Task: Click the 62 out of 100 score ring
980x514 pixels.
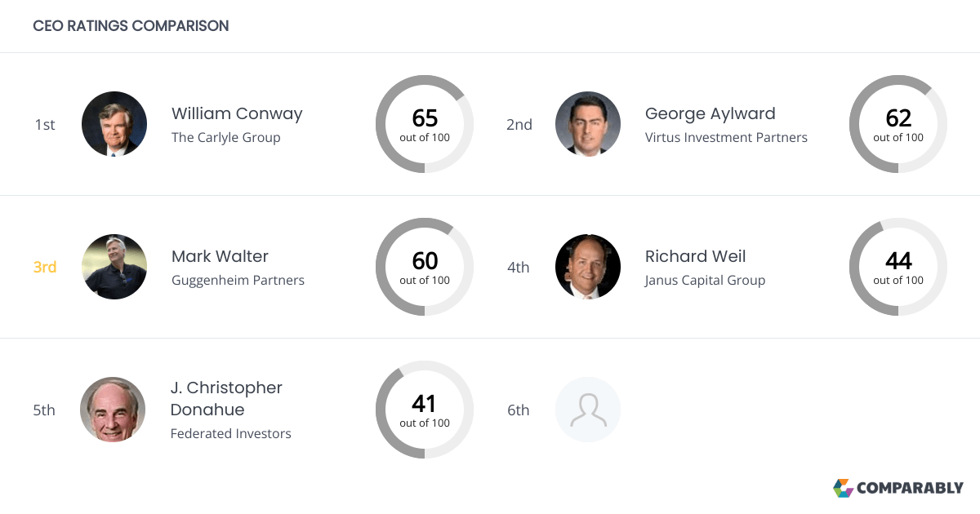Action: pyautogui.click(x=898, y=124)
